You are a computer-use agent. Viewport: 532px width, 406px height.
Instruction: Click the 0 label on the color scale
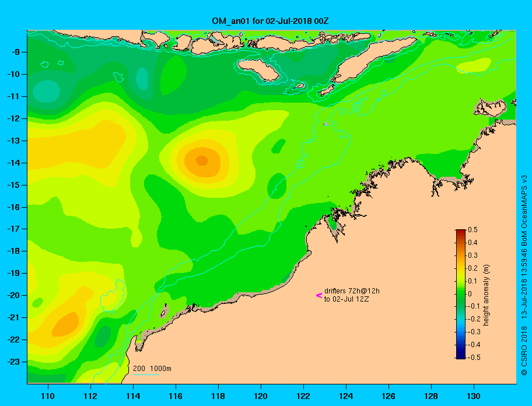tap(470, 294)
